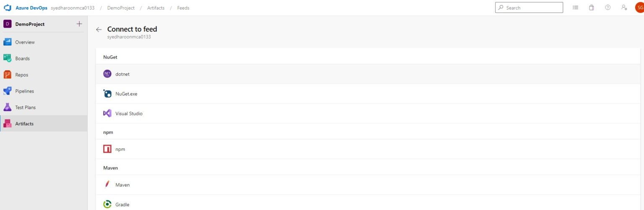Open the User settings icon

pos(624,8)
